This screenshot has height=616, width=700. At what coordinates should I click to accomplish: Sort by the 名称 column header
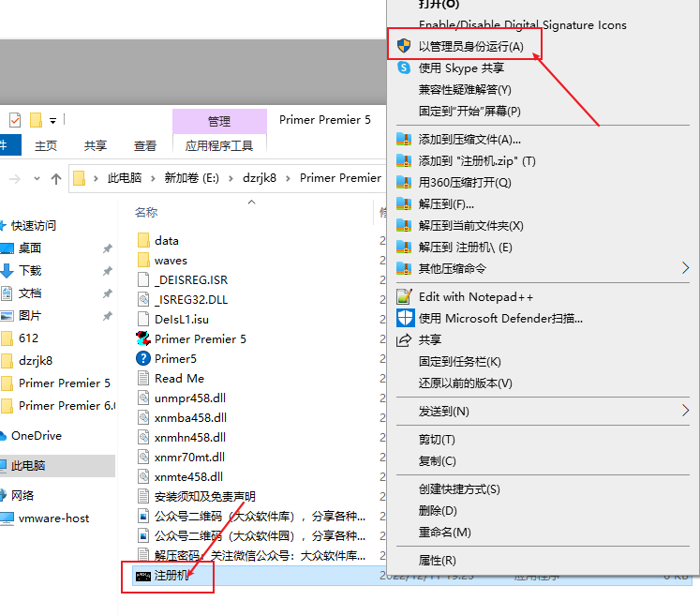[146, 212]
